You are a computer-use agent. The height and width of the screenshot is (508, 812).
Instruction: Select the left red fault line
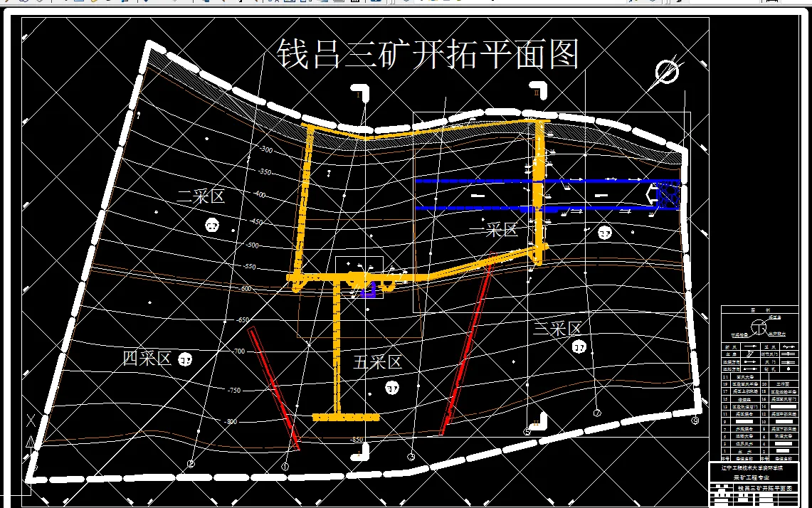click(273, 388)
